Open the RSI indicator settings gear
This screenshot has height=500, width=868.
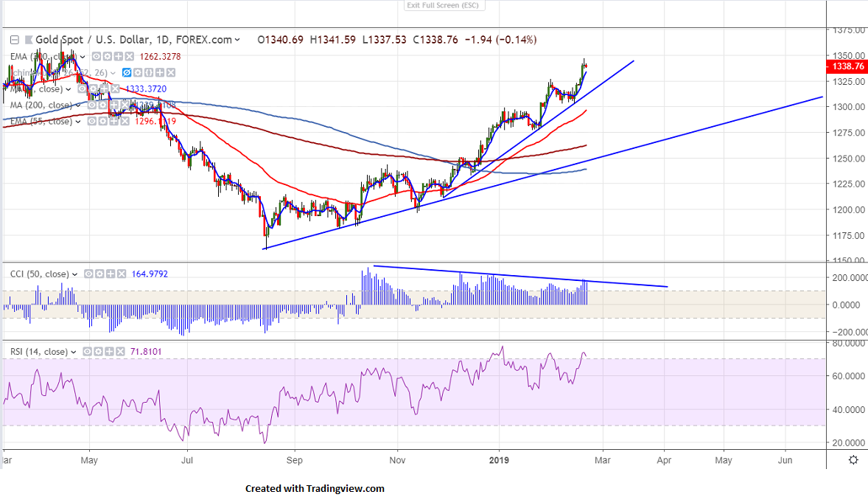click(97, 352)
